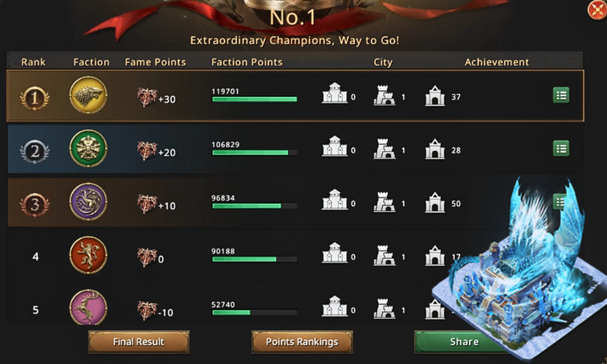Open achievement list for rank 1 faction
Viewport: 607px width, 364px height.
pos(561,95)
